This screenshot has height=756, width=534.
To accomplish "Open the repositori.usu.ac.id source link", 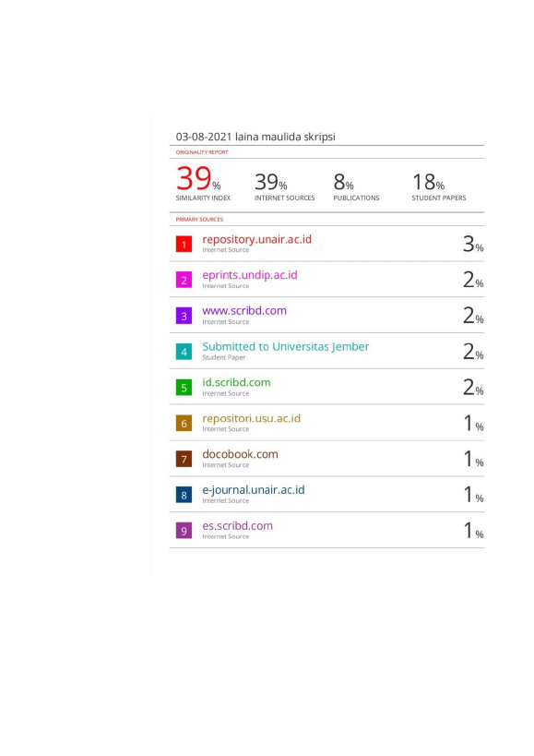I will (251, 418).
